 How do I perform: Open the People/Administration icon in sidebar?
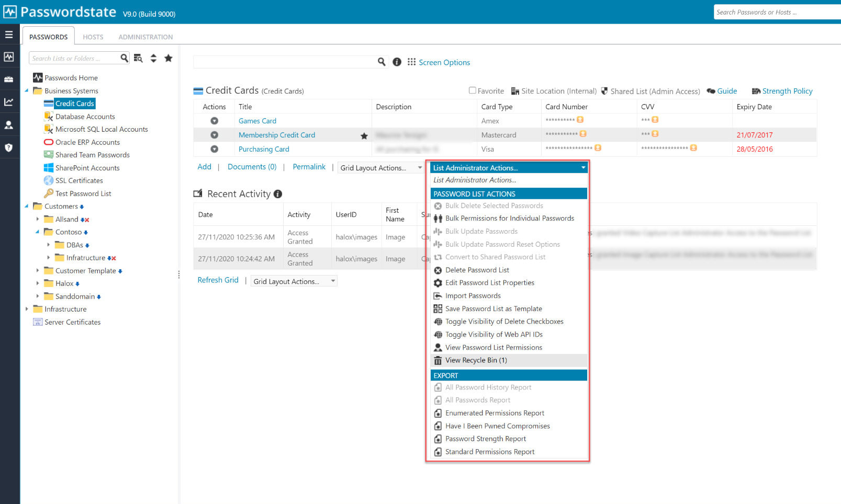click(9, 124)
